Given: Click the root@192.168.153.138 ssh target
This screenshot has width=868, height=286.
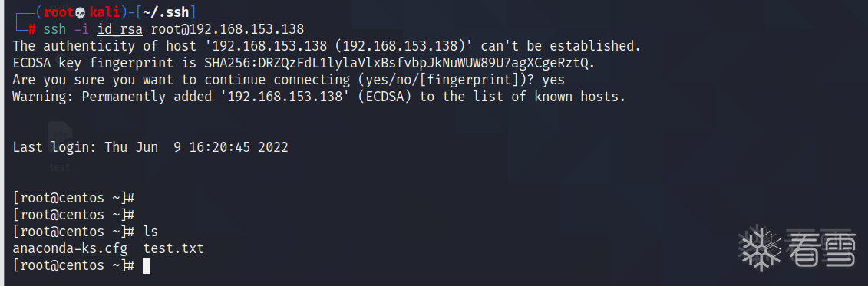Looking at the screenshot, I should (227, 29).
